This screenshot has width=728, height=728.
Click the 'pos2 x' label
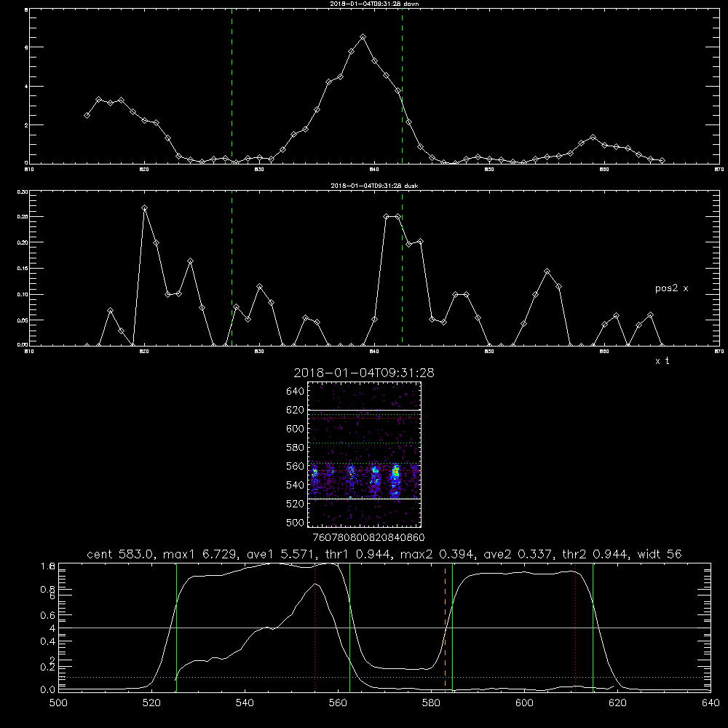pos(671,288)
